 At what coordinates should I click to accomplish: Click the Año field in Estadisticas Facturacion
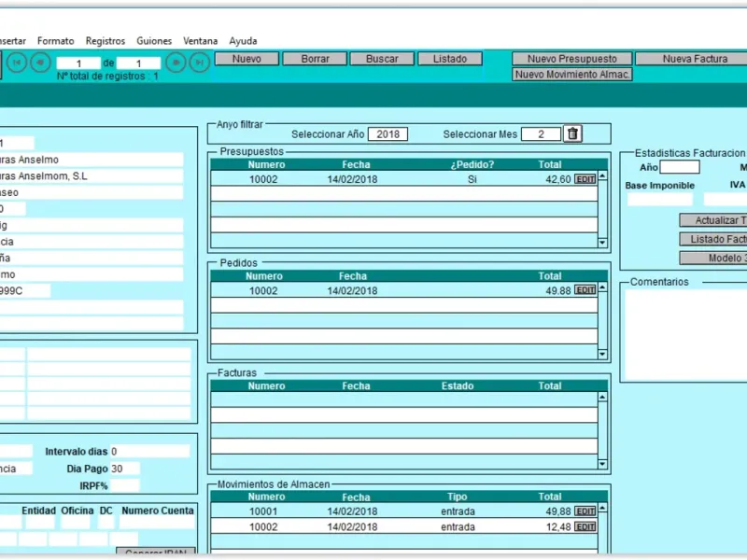pos(680,167)
